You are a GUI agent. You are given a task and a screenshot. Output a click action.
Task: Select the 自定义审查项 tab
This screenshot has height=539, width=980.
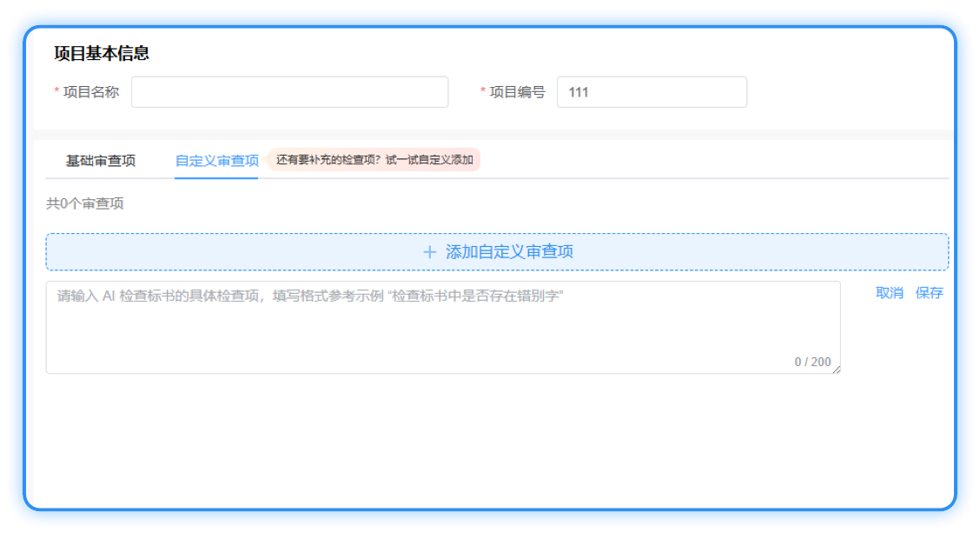click(x=216, y=161)
